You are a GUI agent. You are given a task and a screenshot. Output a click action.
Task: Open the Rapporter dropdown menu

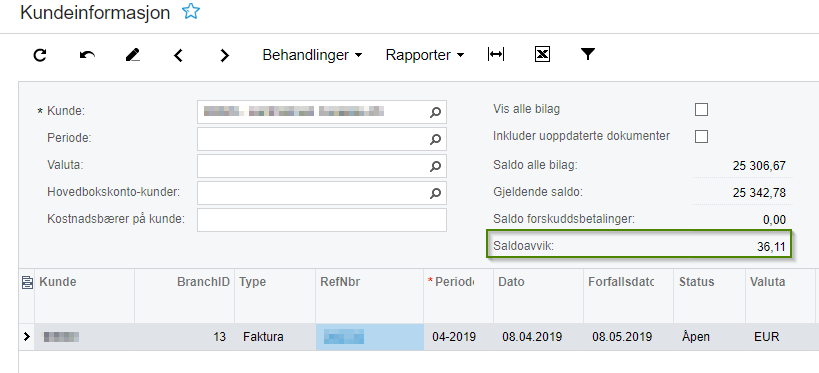[425, 55]
